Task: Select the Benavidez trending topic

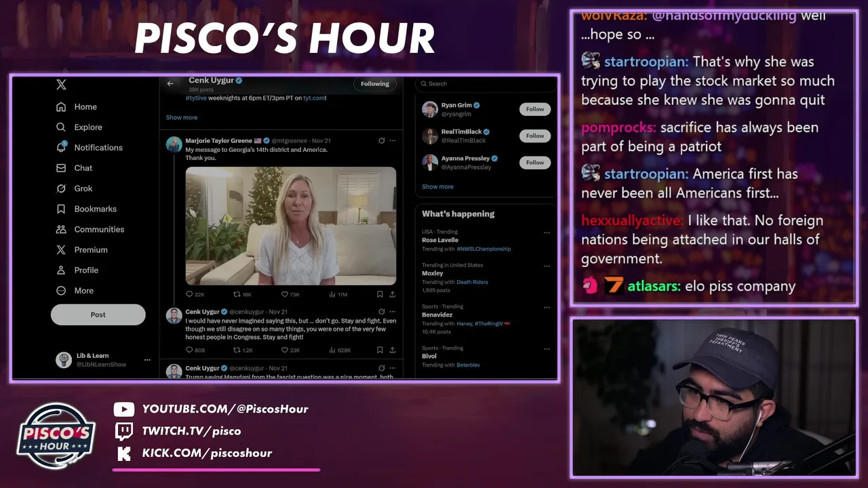Action: tap(437, 314)
